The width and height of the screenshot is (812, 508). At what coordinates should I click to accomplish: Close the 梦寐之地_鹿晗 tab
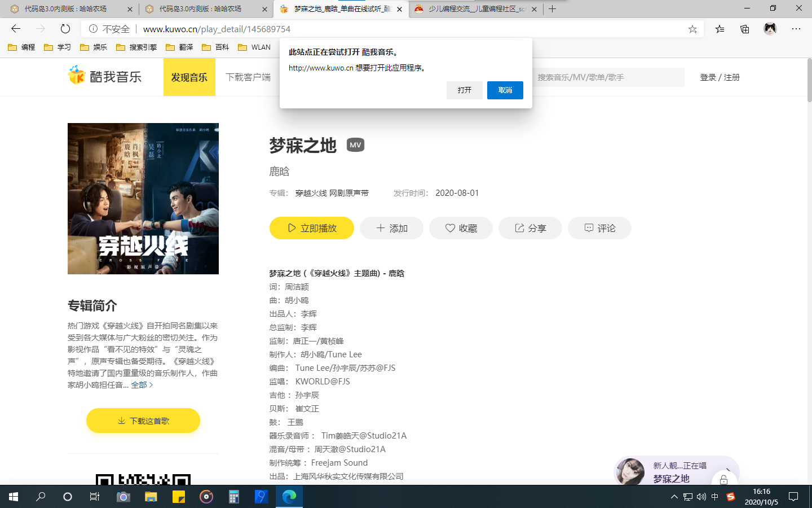[x=399, y=9]
